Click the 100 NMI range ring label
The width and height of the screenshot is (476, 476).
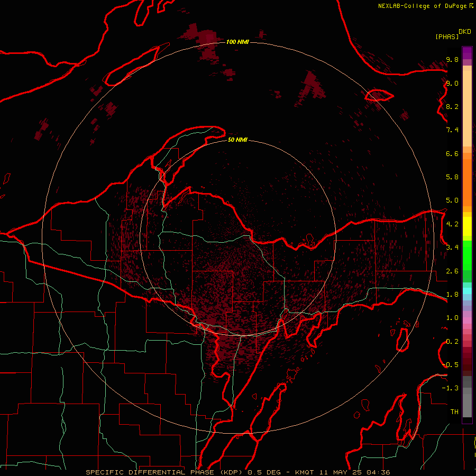click(x=237, y=42)
